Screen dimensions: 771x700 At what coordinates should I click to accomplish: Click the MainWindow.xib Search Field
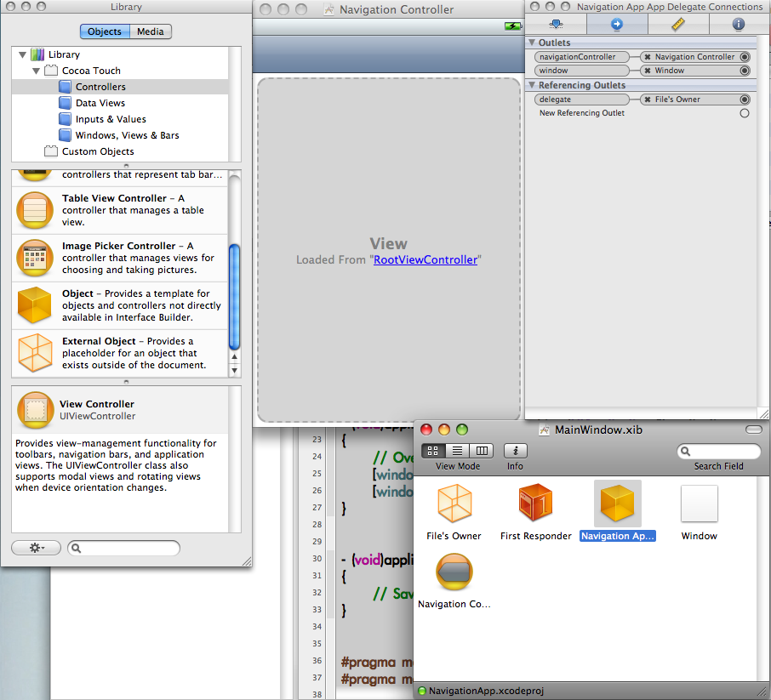pyautogui.click(x=719, y=452)
